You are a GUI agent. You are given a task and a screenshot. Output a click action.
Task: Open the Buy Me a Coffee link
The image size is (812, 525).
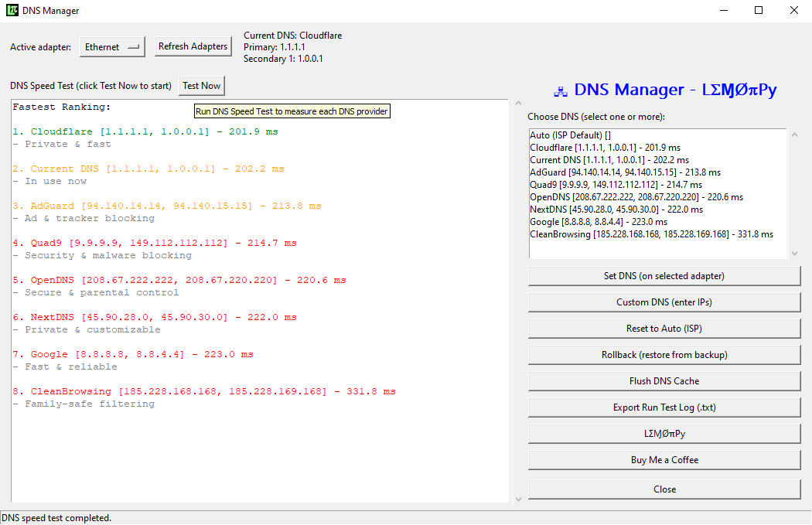664,460
